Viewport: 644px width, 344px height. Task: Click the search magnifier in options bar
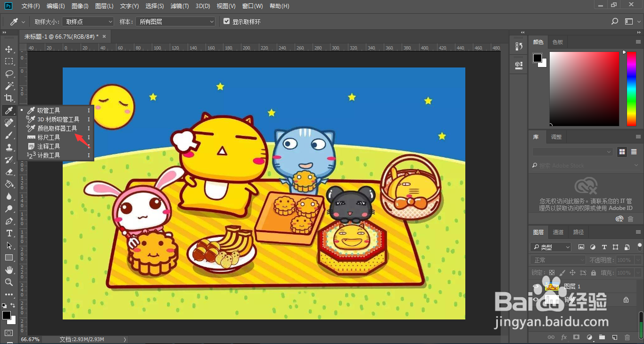(614, 22)
